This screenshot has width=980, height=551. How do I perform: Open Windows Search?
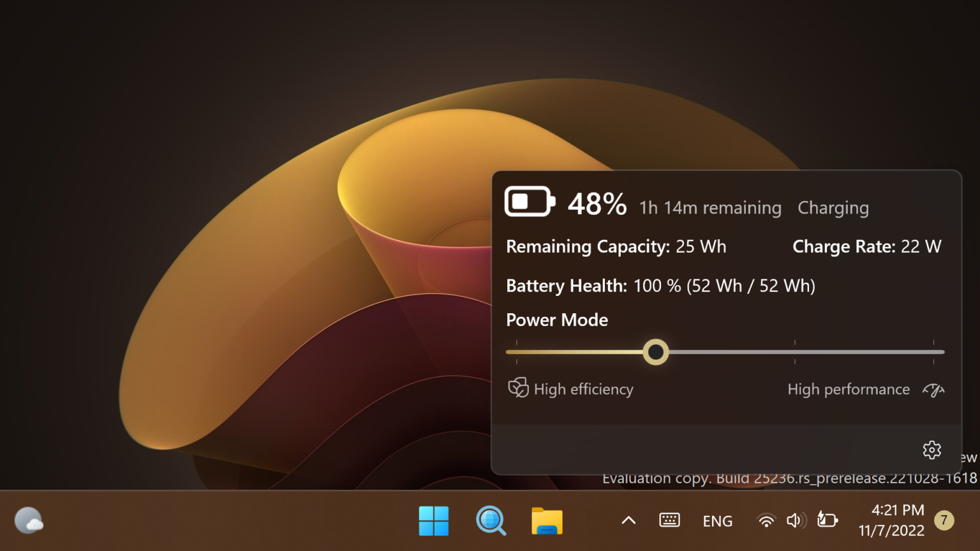tap(490, 520)
